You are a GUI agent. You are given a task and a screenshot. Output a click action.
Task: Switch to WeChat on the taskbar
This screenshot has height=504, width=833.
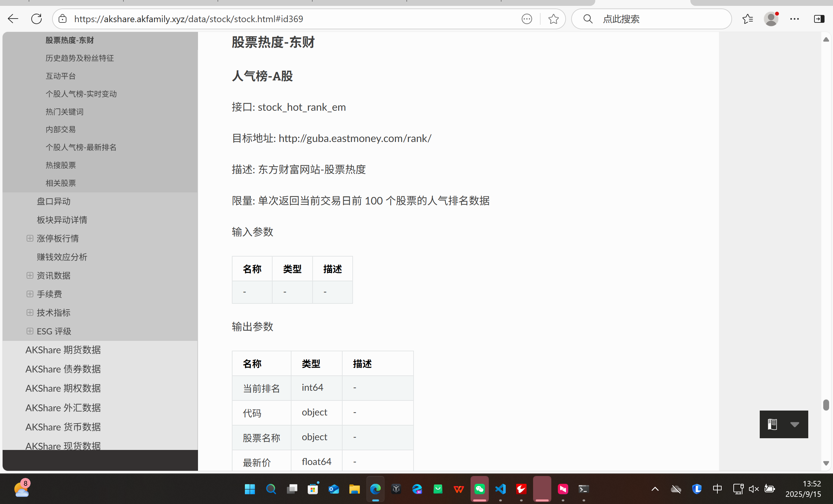479,489
